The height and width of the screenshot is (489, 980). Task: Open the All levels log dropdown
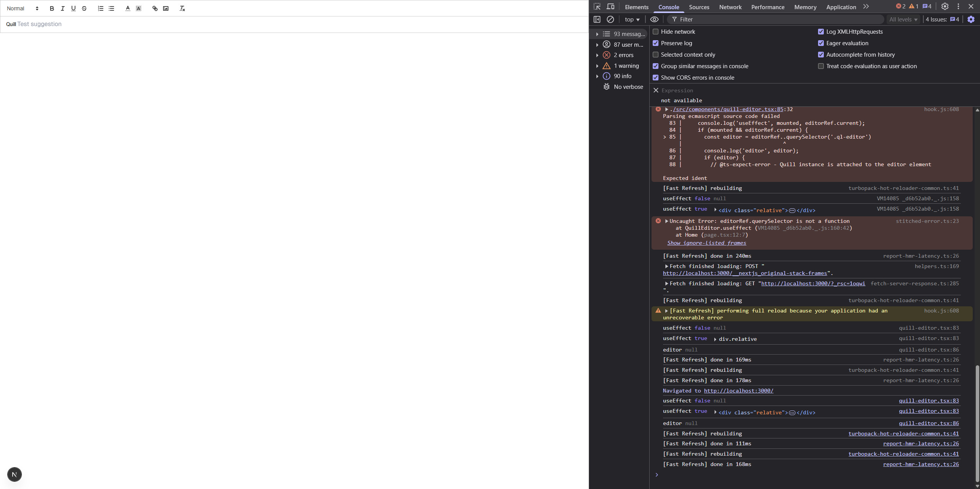[x=903, y=19]
